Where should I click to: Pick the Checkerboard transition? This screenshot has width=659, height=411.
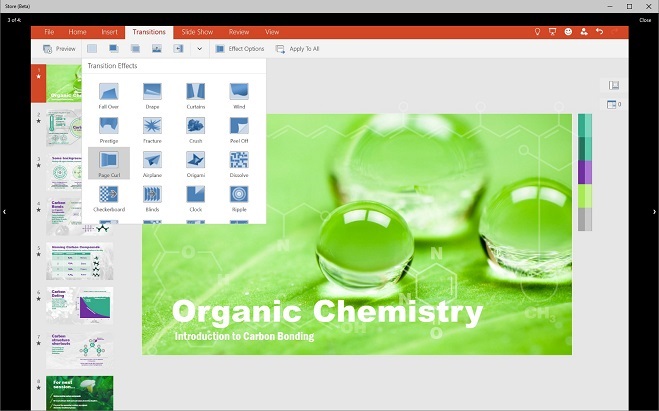point(108,198)
